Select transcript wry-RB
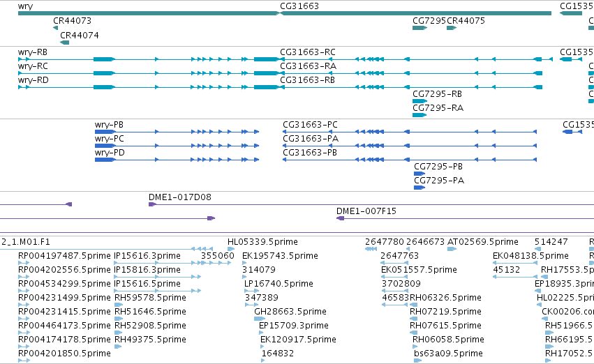Screen dimensions: 594x364 [x=33, y=52]
